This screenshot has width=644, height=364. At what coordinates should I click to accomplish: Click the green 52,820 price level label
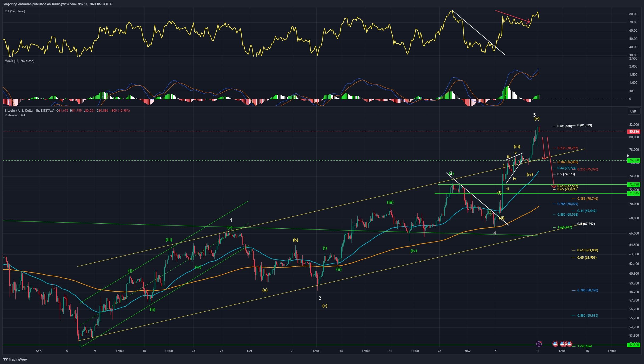pos(634,345)
